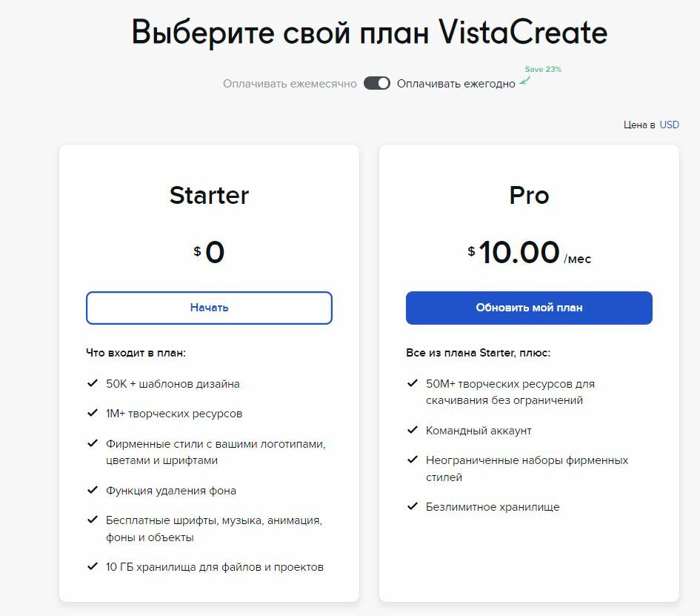The height and width of the screenshot is (616, 700).
Task: Select the Starter plan heading
Action: pyautogui.click(x=209, y=195)
